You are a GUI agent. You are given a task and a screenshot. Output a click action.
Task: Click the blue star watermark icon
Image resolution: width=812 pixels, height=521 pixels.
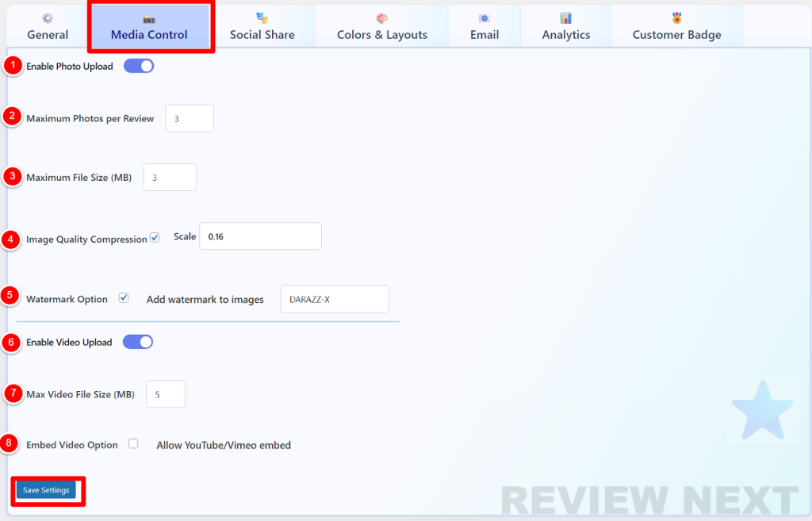[x=762, y=409]
